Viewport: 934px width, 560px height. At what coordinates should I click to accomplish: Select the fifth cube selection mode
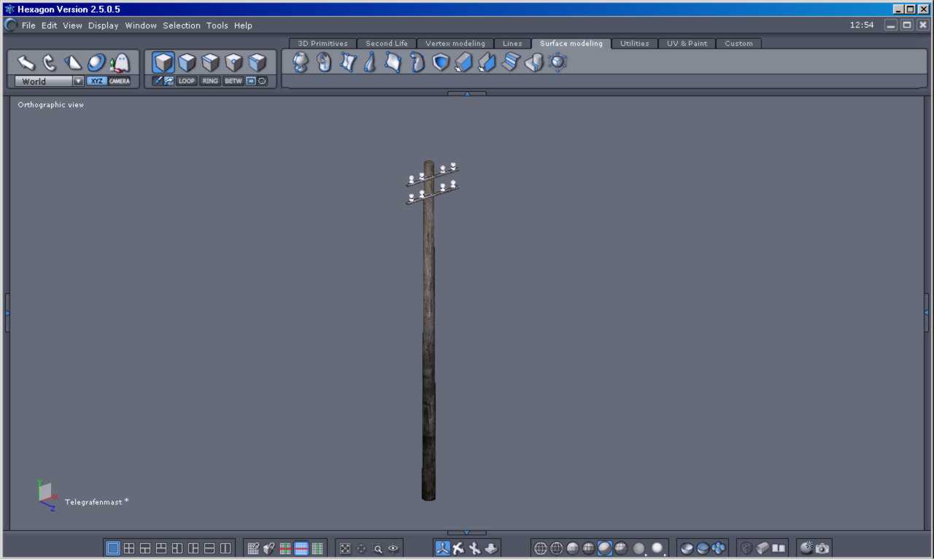(257, 63)
